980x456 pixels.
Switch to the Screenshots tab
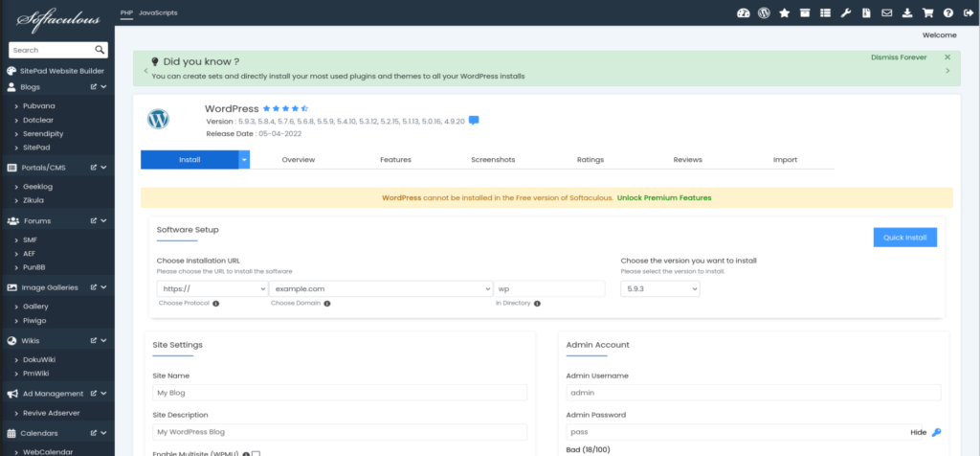[493, 160]
